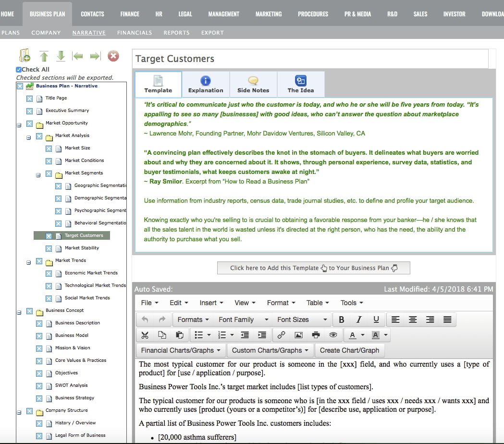The image size is (504, 444).
Task: Print the document with printer icon
Action: [x=316, y=335]
